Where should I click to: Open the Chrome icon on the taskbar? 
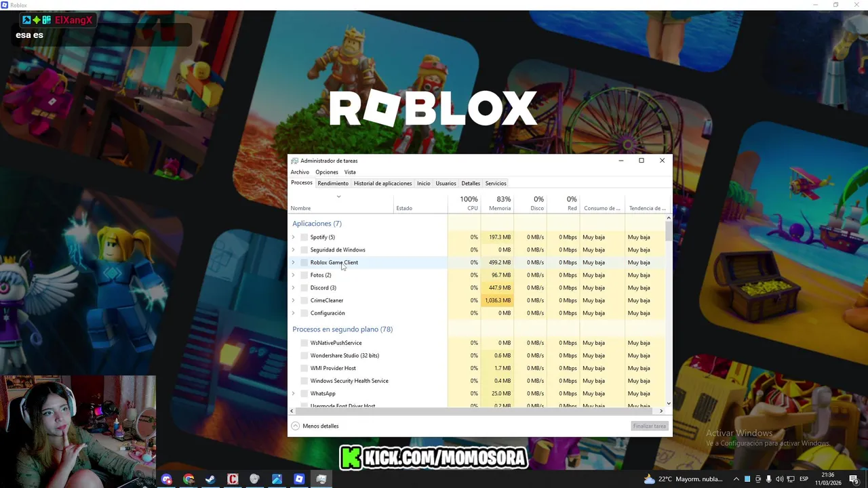[189, 479]
